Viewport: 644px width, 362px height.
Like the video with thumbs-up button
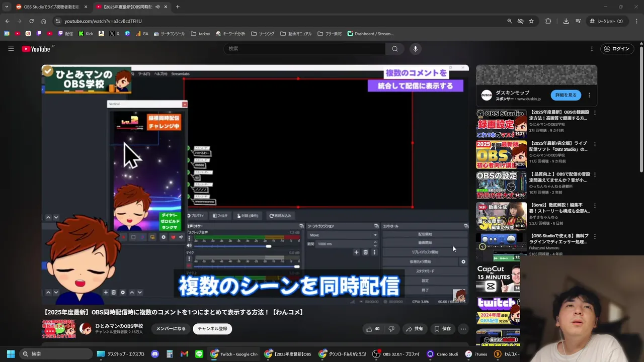[373, 329]
